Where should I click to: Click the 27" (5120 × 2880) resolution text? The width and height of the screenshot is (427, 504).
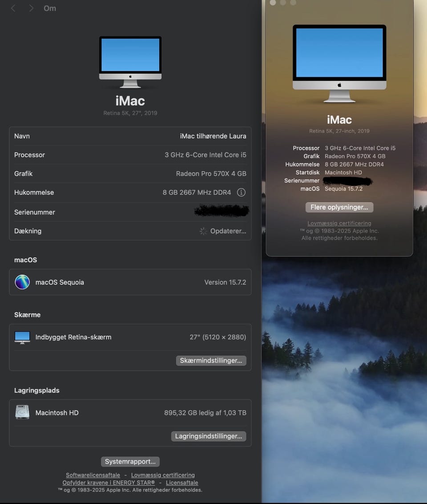coord(218,337)
